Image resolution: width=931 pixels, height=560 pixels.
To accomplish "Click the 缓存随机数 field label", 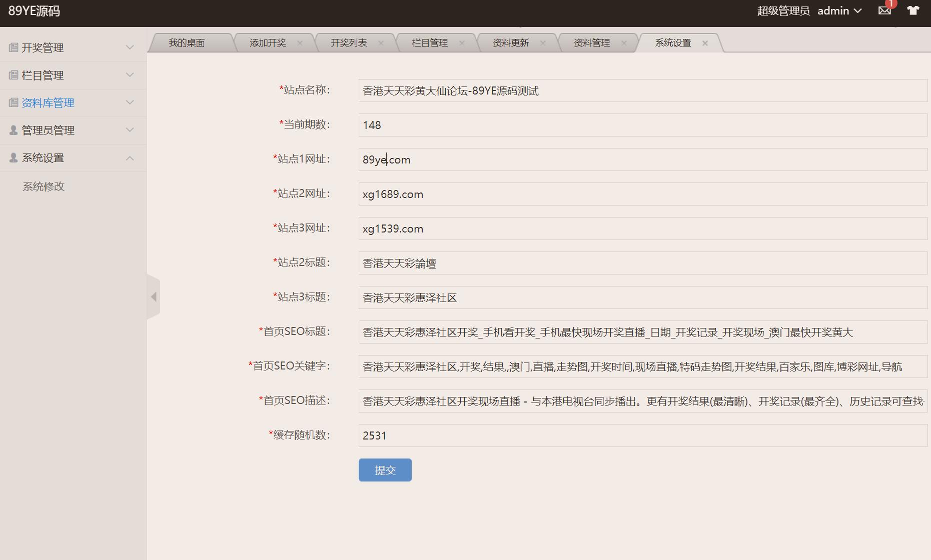I will (300, 435).
